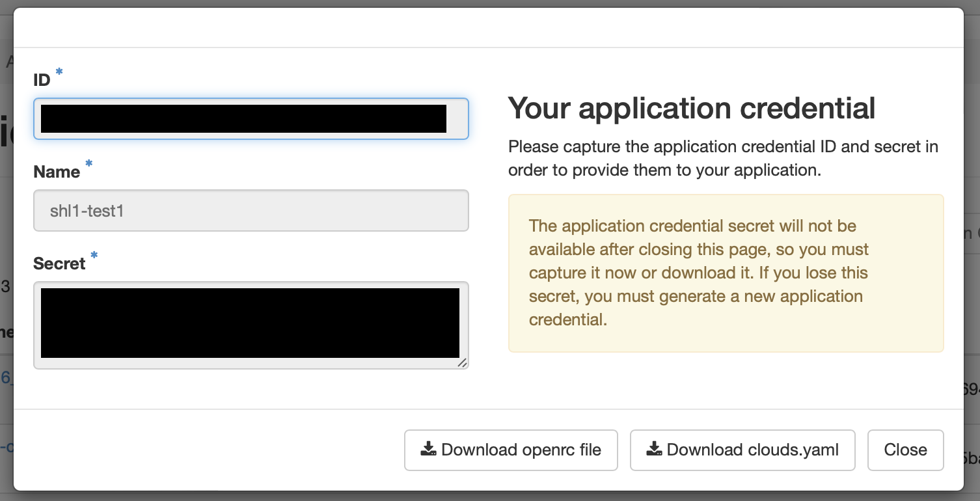Click the Name field label
Viewport: 980px width, 501px height.
pyautogui.click(x=57, y=172)
